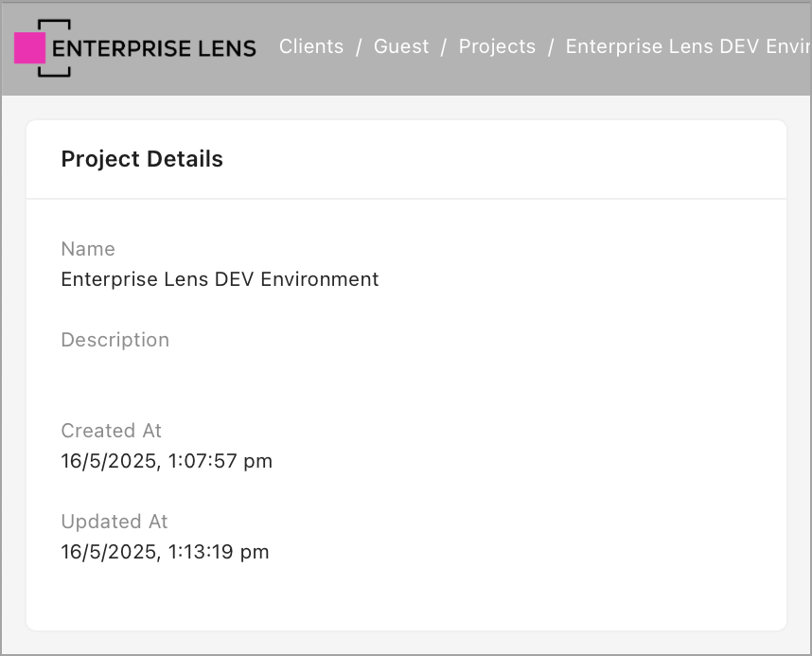
Task: Click the 1:13:19 pm updated time
Action: (219, 552)
